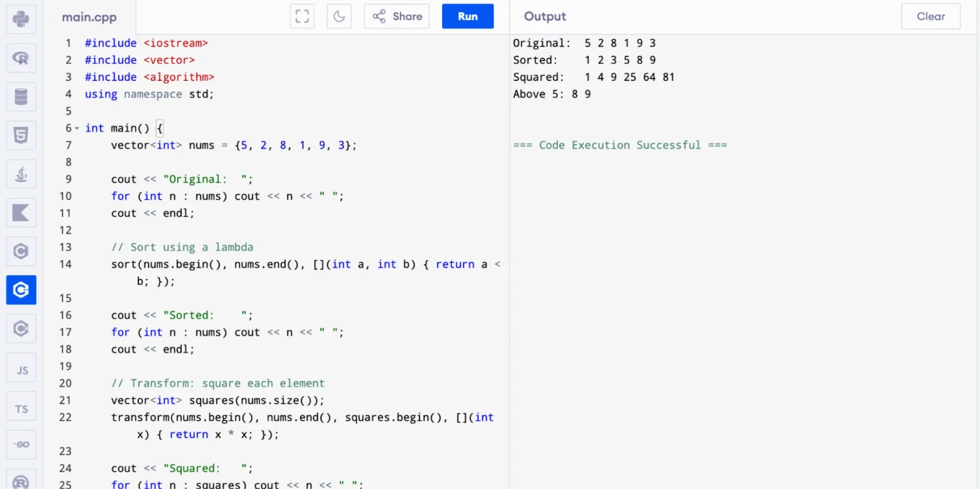
Task: Click the cout "Squared: " line
Action: (x=182, y=468)
